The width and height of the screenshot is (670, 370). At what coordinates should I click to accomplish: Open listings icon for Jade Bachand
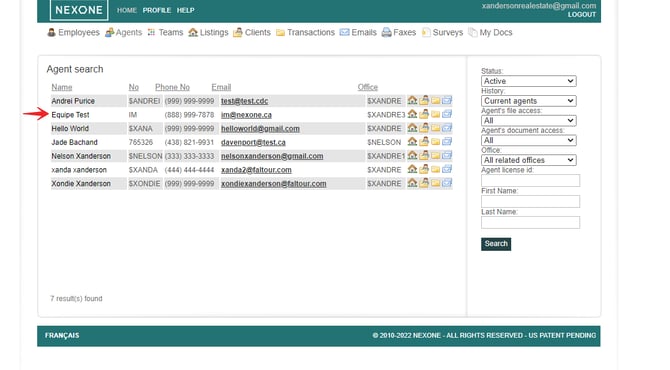412,141
